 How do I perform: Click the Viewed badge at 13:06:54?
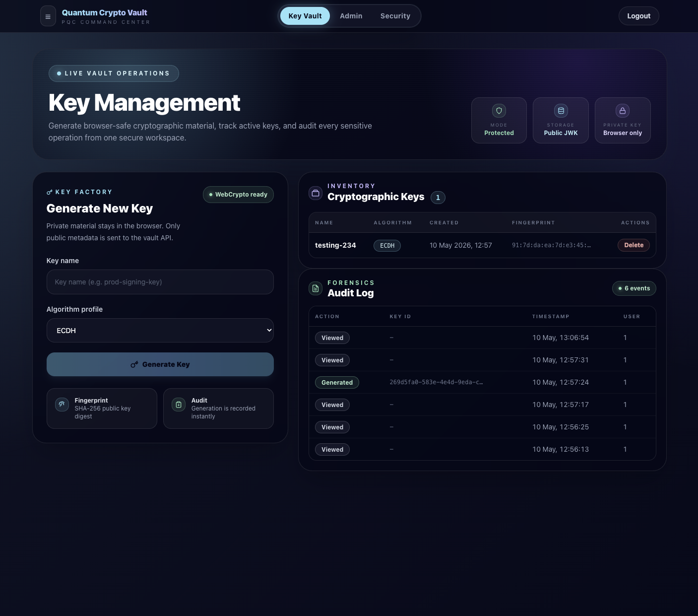pos(332,338)
